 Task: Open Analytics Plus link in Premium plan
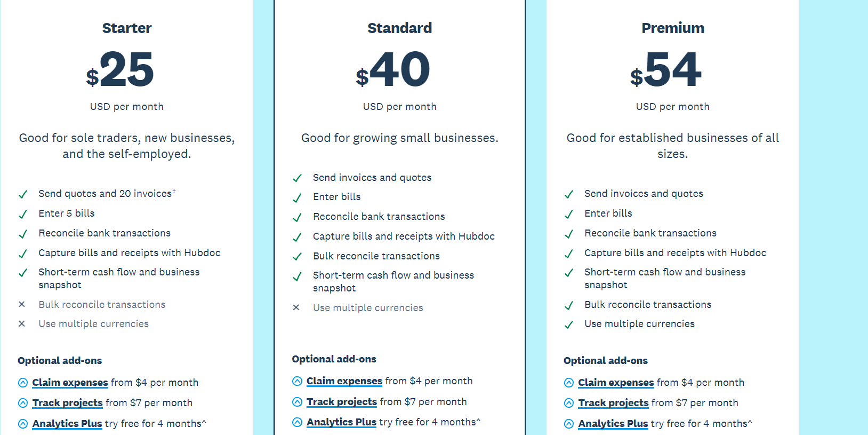tap(613, 424)
